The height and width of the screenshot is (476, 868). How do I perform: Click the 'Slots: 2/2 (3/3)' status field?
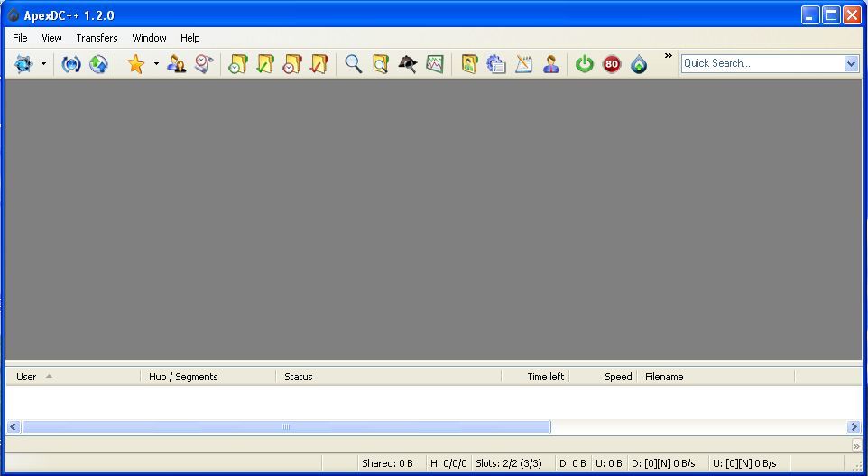pos(513,463)
